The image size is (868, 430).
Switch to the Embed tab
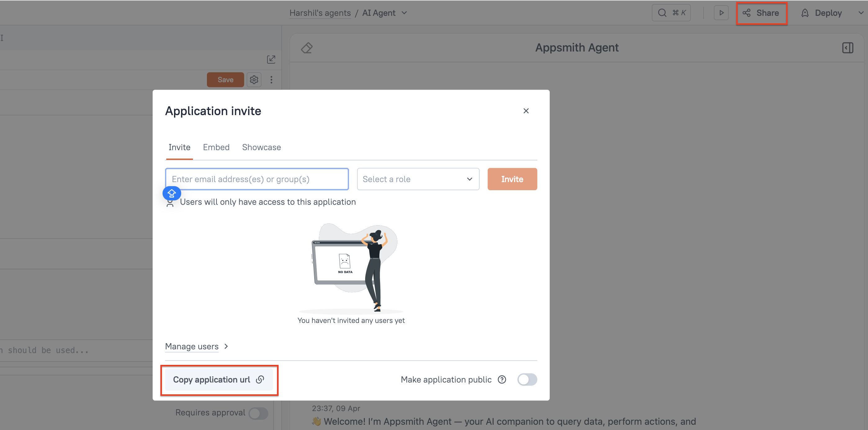tap(216, 147)
